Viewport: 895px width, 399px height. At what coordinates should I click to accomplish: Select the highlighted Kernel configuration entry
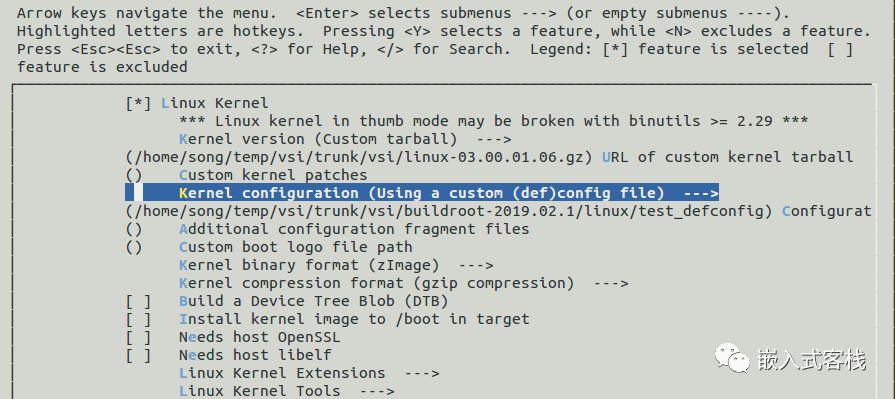click(422, 193)
